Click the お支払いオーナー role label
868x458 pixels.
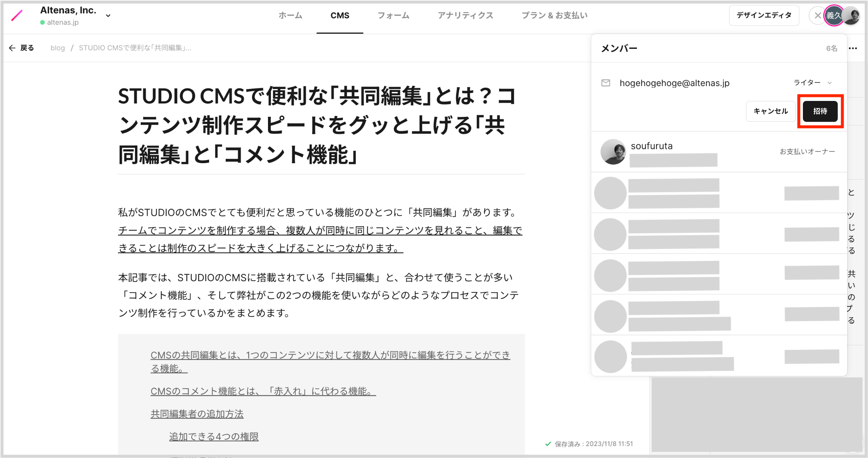coord(807,152)
